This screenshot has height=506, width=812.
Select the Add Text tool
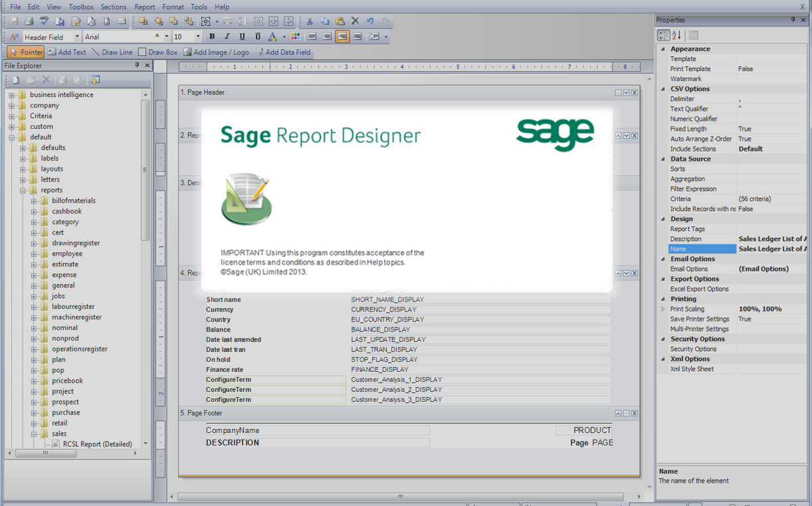66,52
